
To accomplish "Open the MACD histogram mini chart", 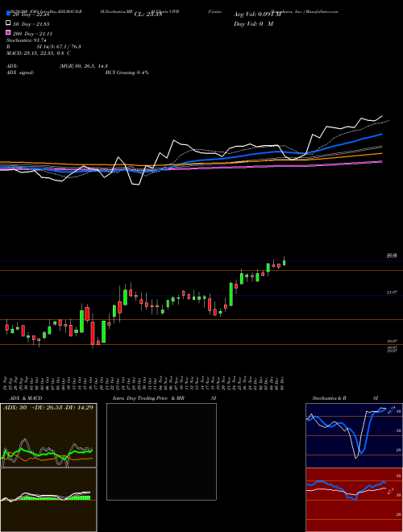I will [48, 500].
